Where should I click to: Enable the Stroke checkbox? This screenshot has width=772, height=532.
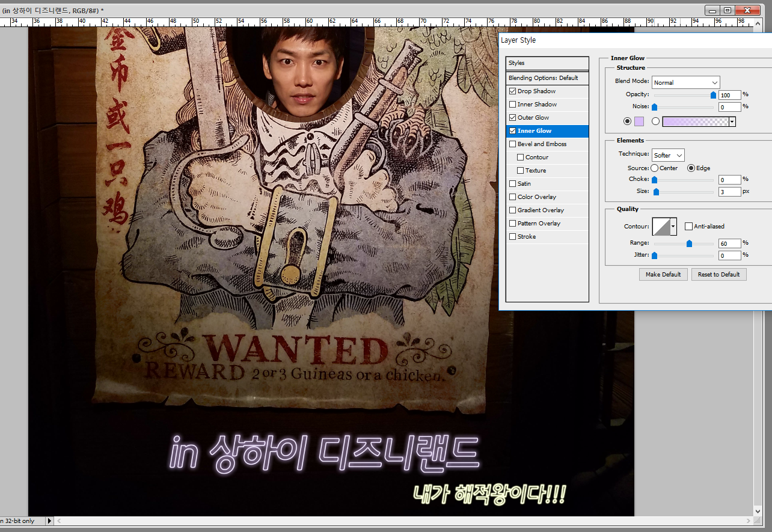(512, 237)
